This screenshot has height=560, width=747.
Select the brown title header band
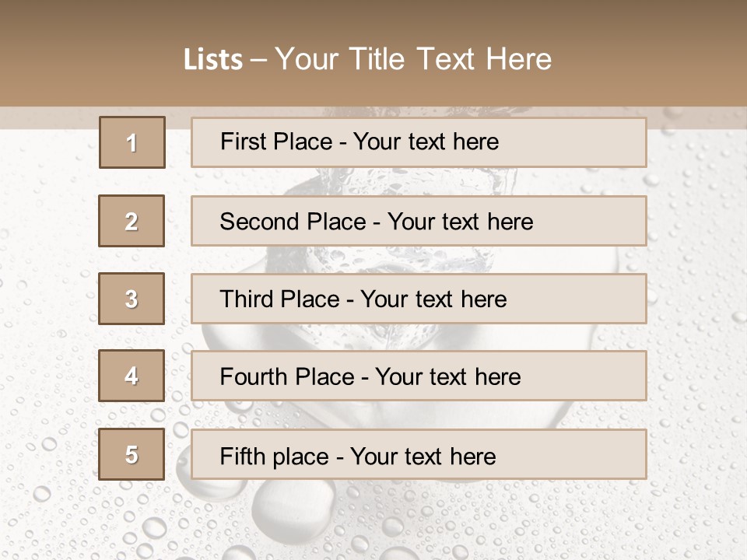373,54
